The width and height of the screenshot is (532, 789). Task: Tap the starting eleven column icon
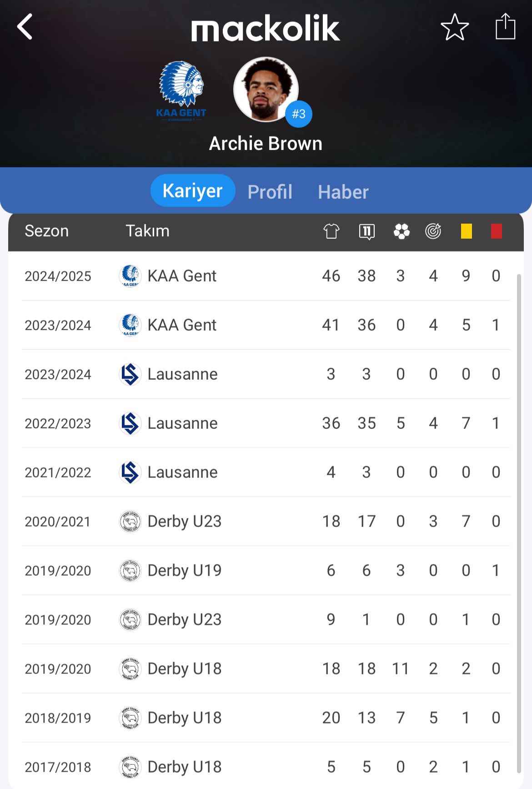(366, 231)
